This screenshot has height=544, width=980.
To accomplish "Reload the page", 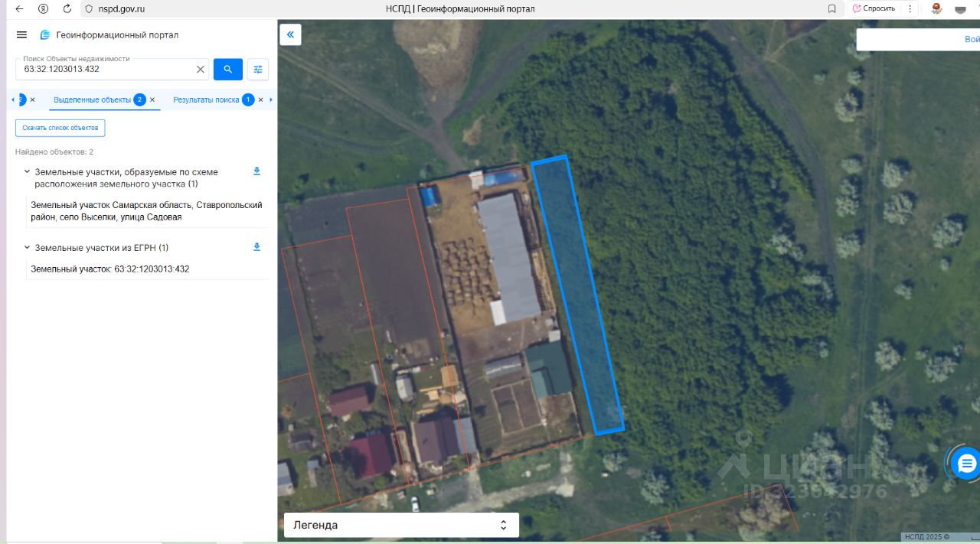I will pos(67,9).
